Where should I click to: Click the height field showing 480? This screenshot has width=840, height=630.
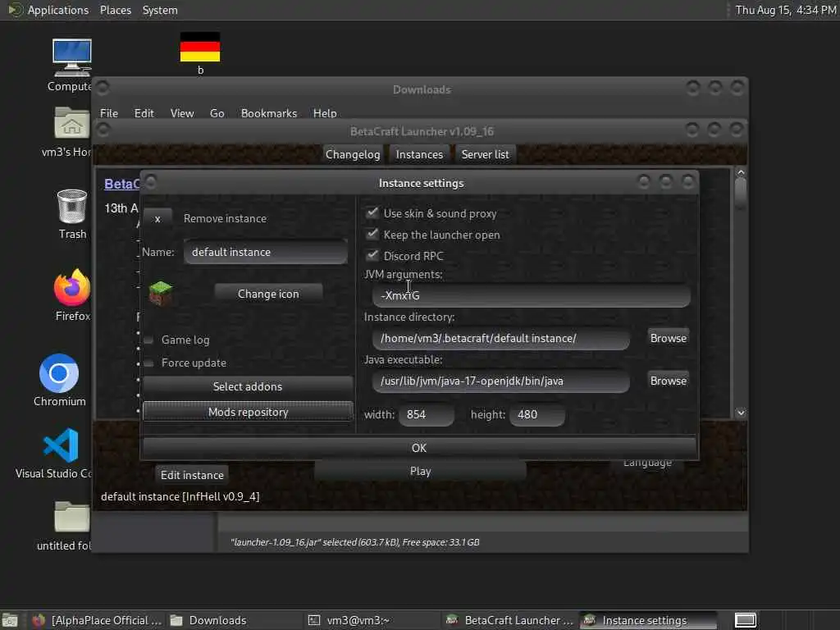(x=536, y=414)
